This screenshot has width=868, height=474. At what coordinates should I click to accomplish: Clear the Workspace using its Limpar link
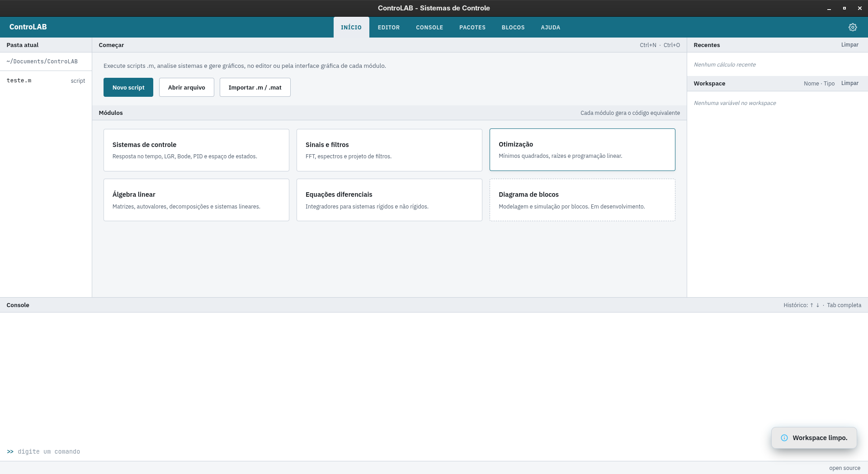point(850,83)
